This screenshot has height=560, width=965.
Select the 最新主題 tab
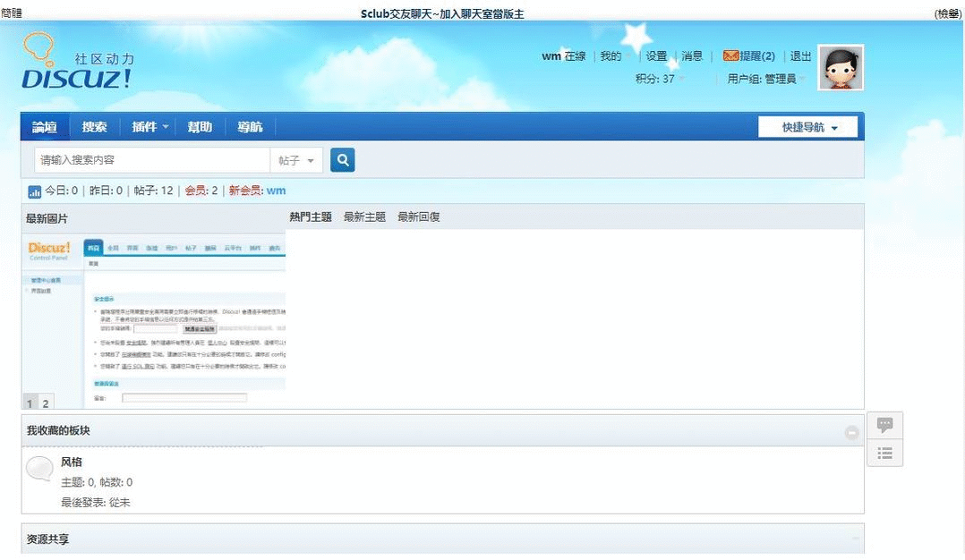(x=364, y=217)
